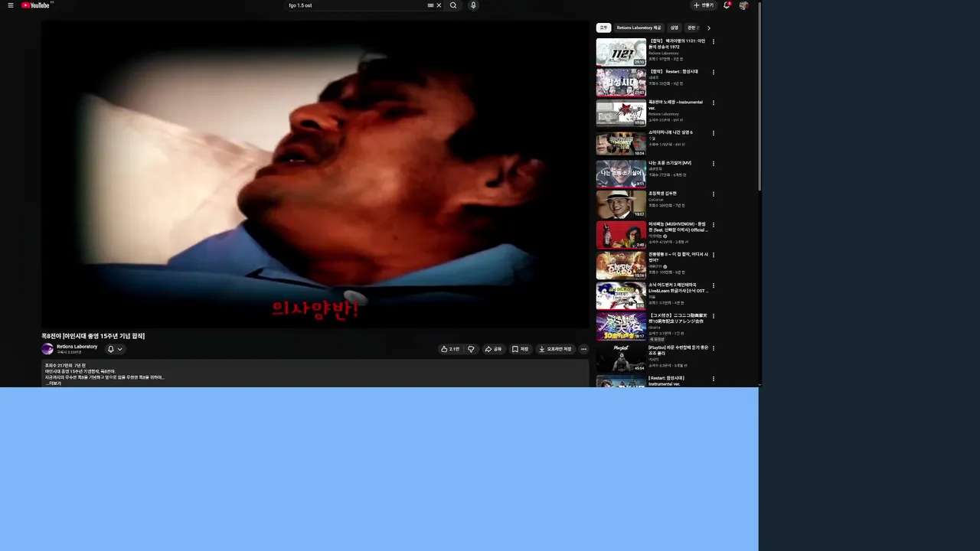
Task: Download video via 오프라인 저장 button
Action: (555, 349)
